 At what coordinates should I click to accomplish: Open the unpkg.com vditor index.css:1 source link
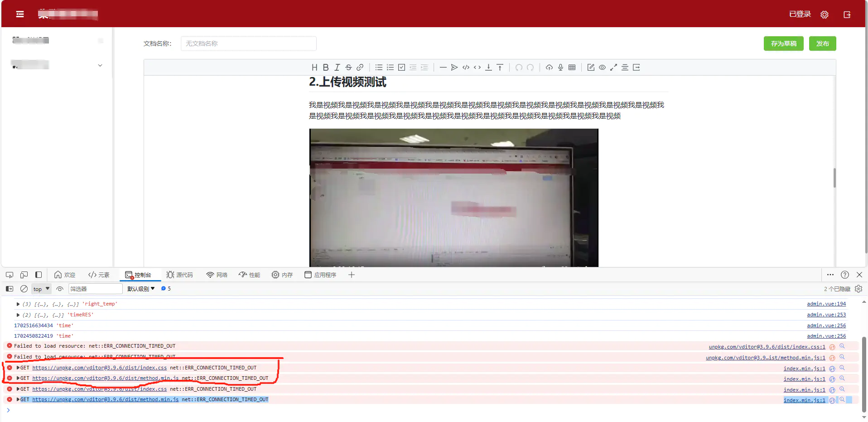(767, 347)
